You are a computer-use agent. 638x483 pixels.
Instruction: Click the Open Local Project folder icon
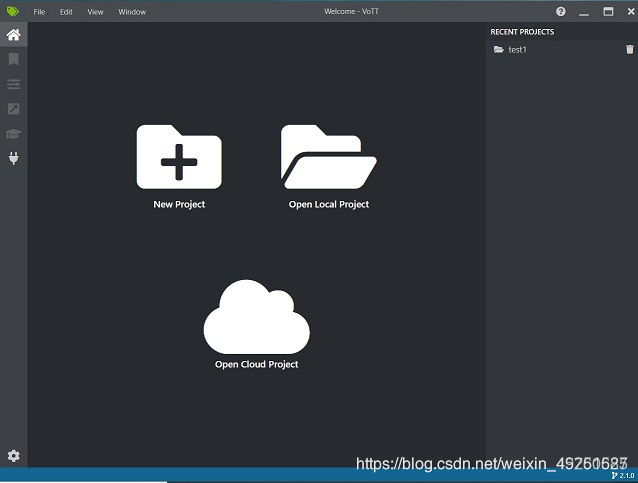click(x=328, y=157)
